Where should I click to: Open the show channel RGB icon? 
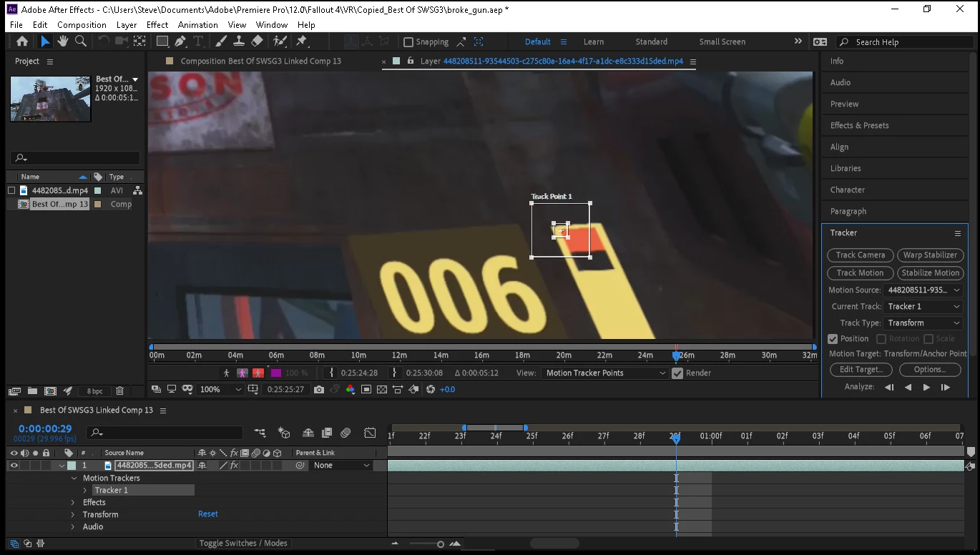coord(351,389)
